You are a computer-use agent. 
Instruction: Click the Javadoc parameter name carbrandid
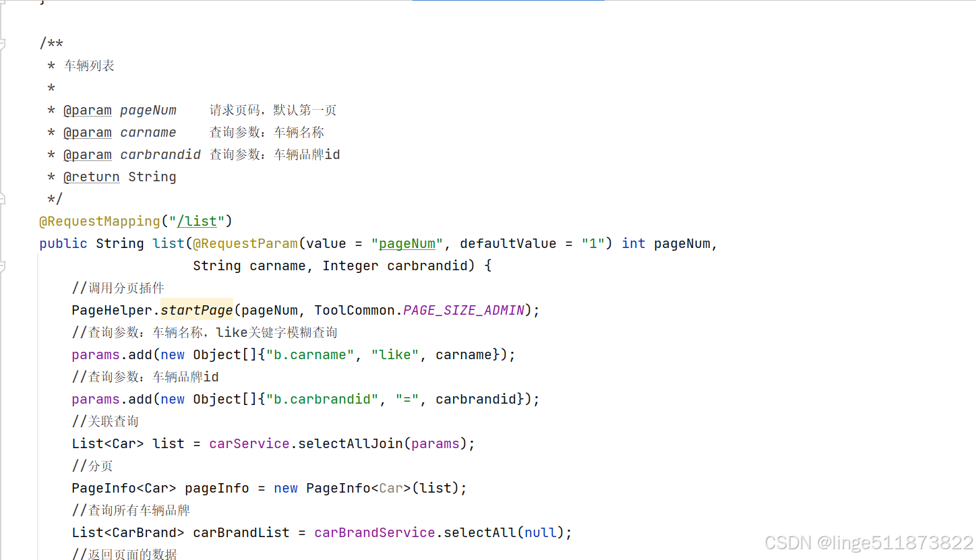(x=160, y=155)
